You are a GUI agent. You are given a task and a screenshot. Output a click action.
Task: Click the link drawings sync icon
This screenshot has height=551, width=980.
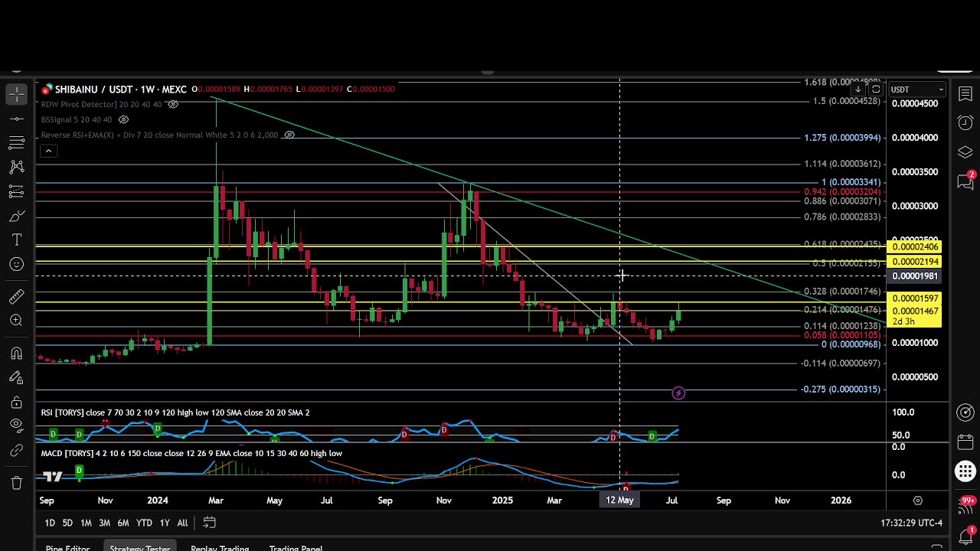coord(17,452)
